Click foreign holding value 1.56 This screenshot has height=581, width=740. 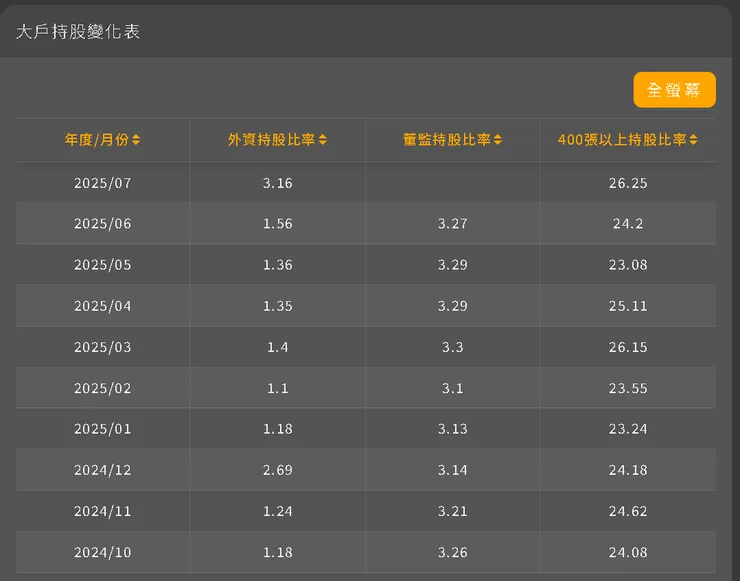(x=278, y=224)
